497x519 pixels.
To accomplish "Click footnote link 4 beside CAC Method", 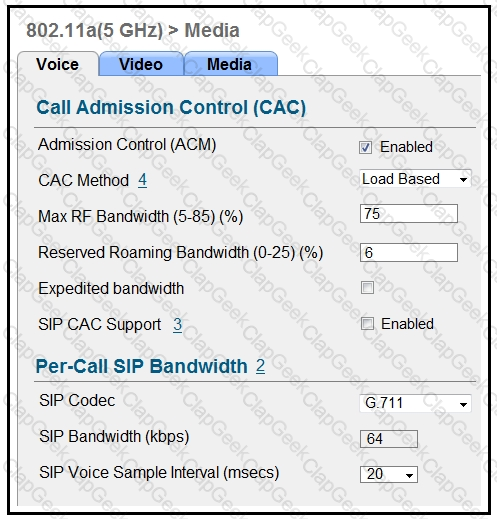I will click(x=143, y=180).
